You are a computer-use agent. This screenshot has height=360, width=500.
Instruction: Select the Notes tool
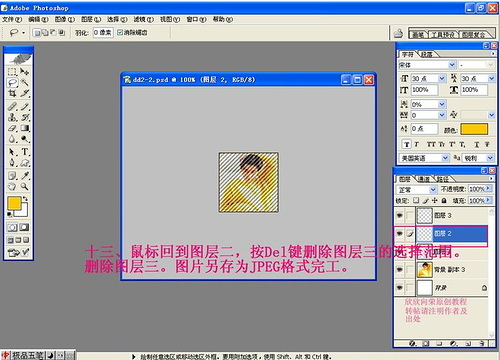click(12, 176)
